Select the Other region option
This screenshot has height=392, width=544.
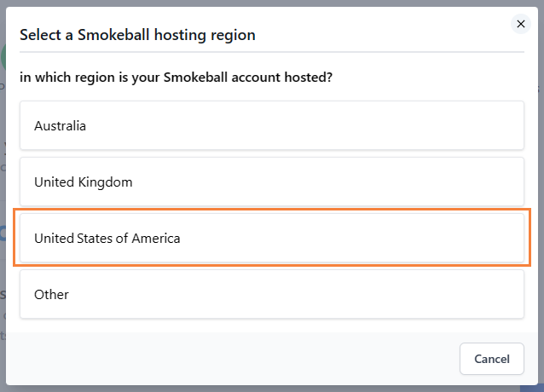pyautogui.click(x=272, y=294)
